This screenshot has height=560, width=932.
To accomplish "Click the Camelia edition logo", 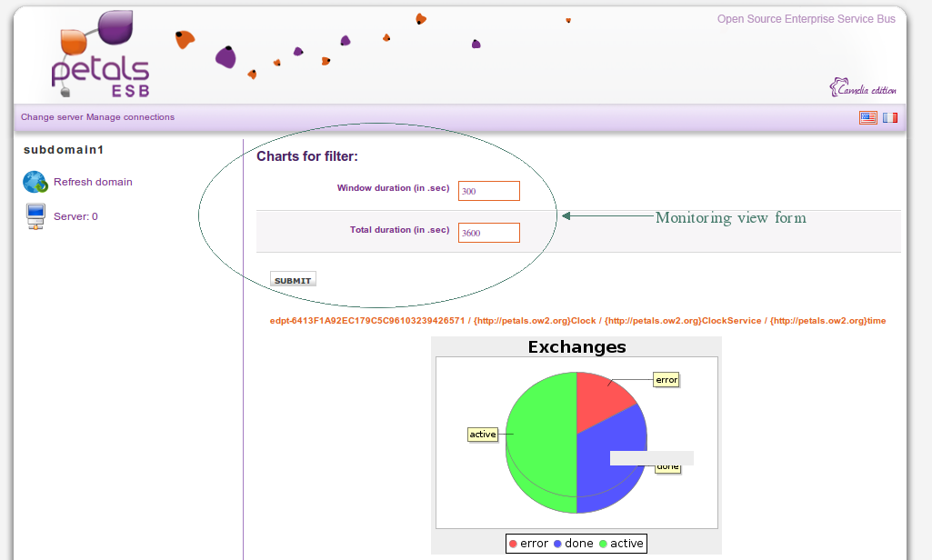I will tap(863, 88).
